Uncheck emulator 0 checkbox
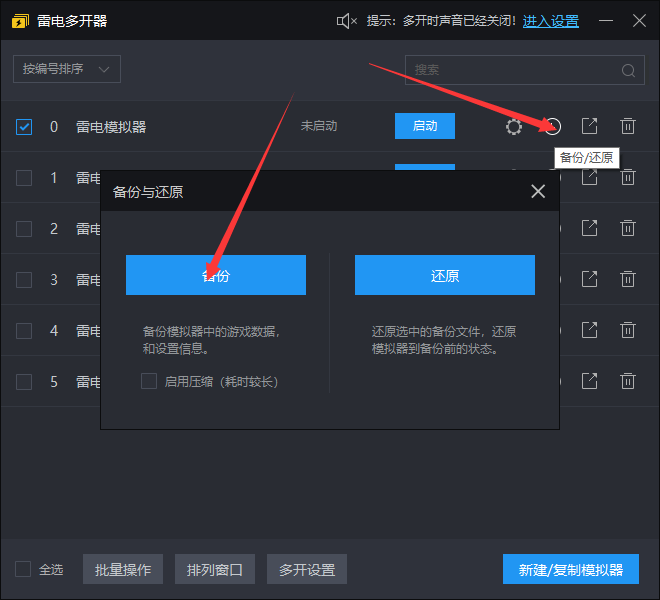660x600 pixels. [x=24, y=127]
